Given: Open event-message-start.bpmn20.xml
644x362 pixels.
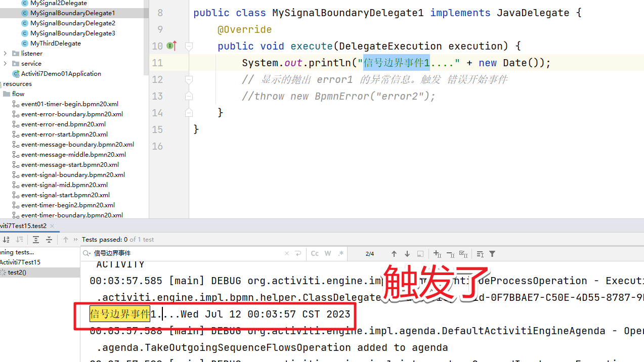Looking at the screenshot, I should coord(70,165).
